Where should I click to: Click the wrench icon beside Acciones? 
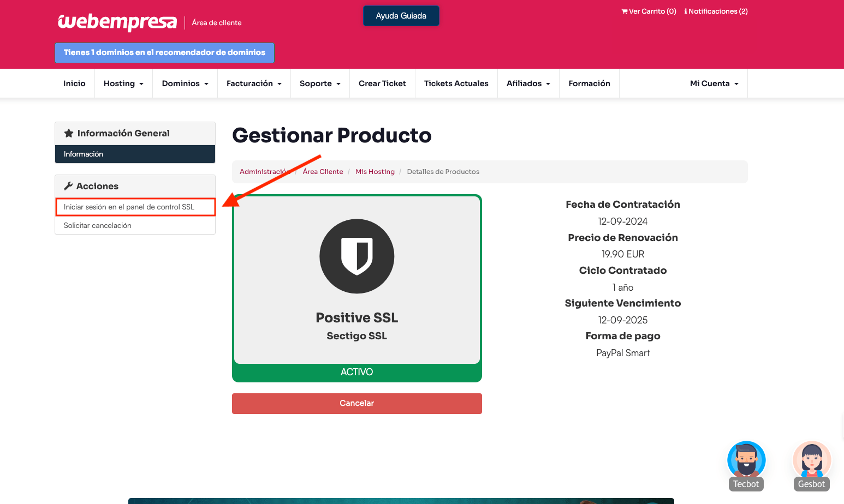[x=68, y=186]
